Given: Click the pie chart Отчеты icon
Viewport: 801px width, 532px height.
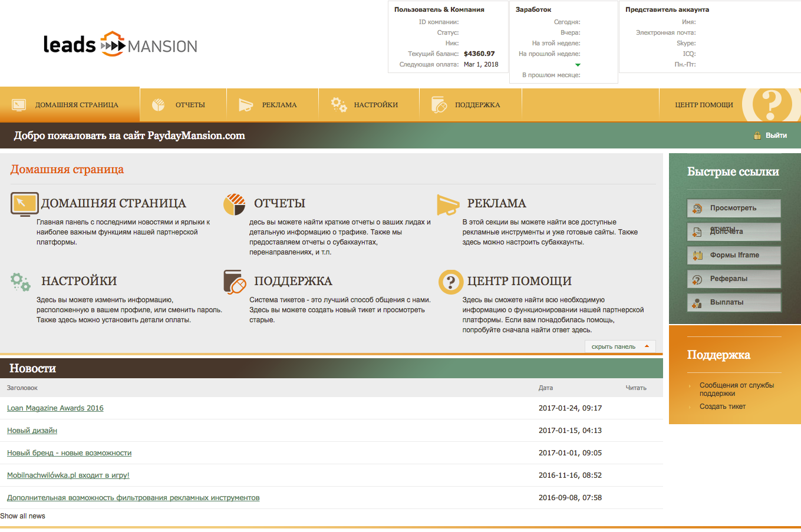Looking at the screenshot, I should coord(234,204).
